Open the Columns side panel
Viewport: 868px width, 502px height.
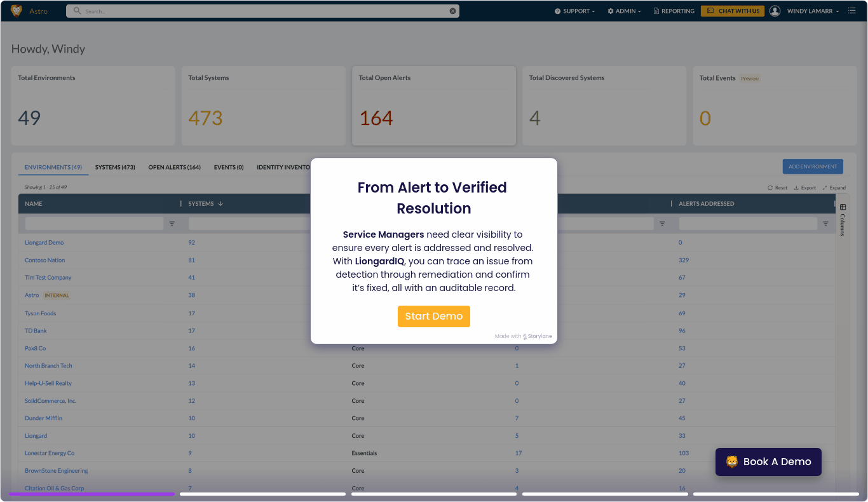click(843, 220)
